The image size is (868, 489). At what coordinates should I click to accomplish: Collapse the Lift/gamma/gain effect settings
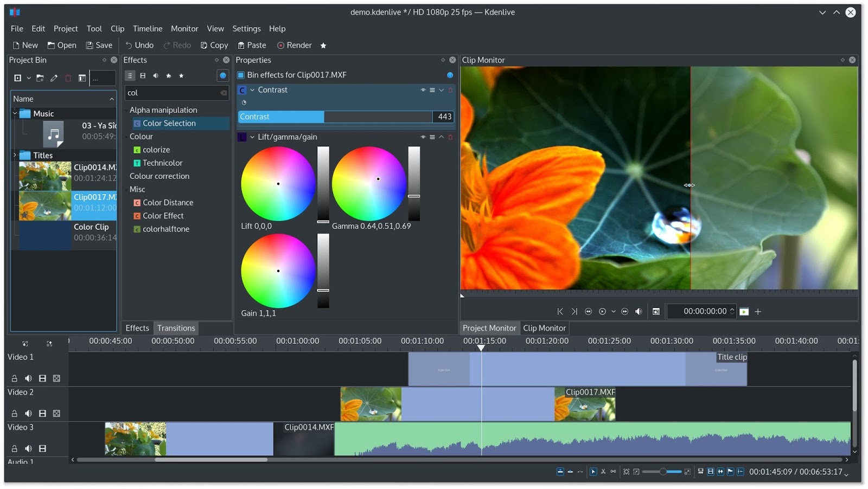[x=252, y=137]
